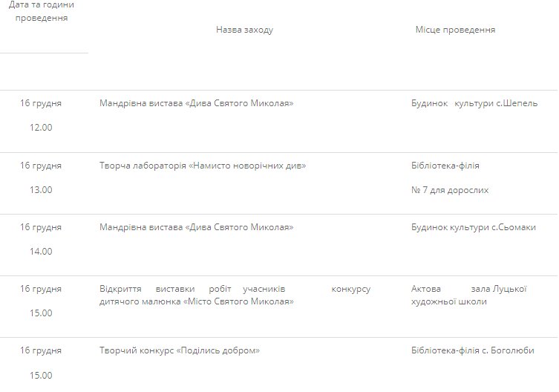Select the "Назва заходу" column header
Viewport: 559px width, 392px height.
coord(244,30)
